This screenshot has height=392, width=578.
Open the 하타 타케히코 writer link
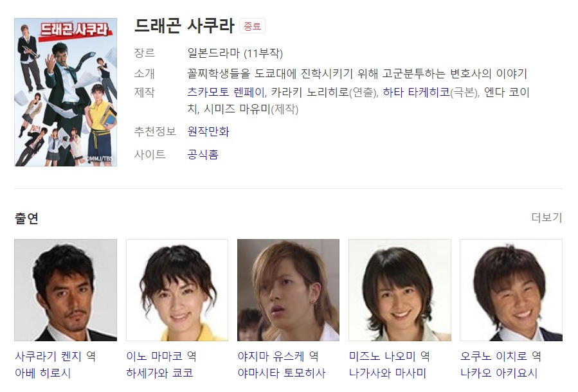(x=416, y=92)
